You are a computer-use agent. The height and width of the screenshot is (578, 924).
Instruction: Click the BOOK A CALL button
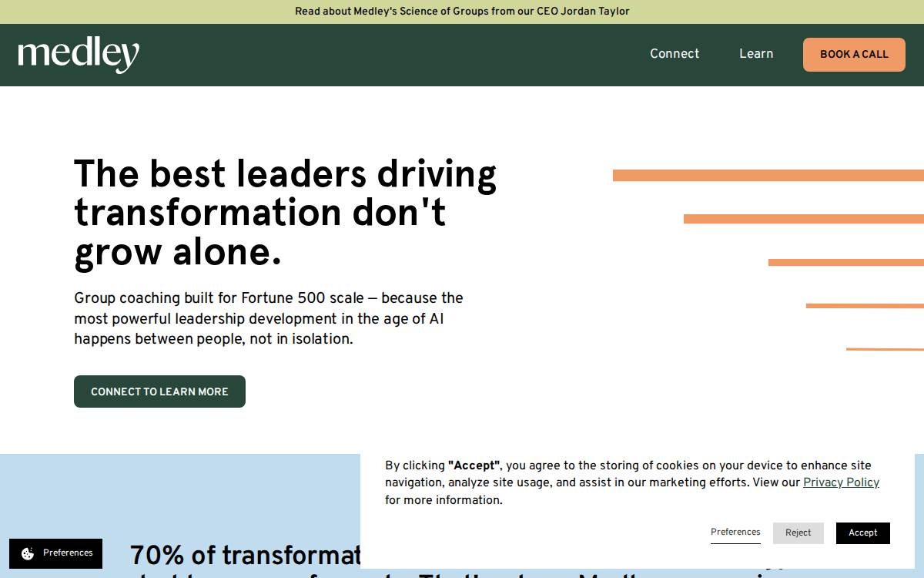click(854, 55)
